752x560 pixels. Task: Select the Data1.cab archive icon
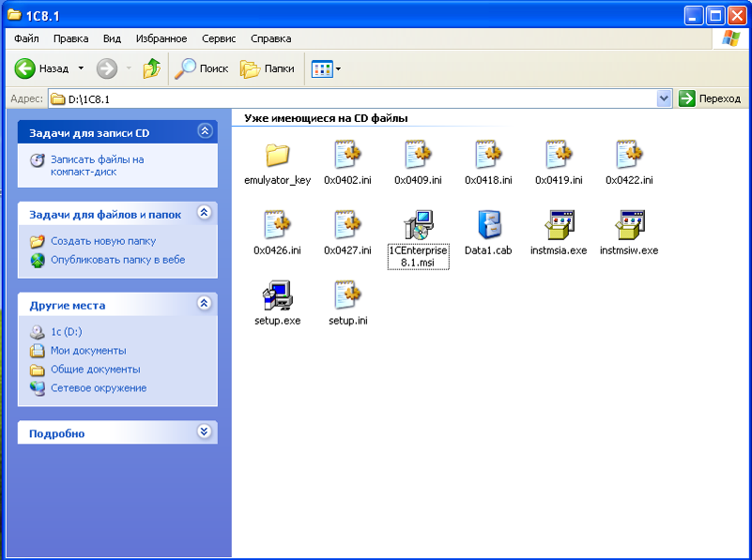489,225
